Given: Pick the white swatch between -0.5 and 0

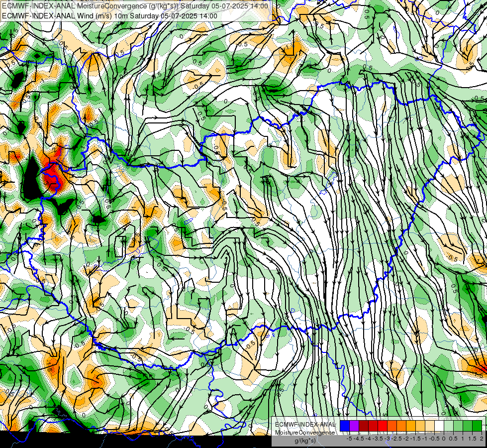Looking at the screenshot, I should 439,426.
